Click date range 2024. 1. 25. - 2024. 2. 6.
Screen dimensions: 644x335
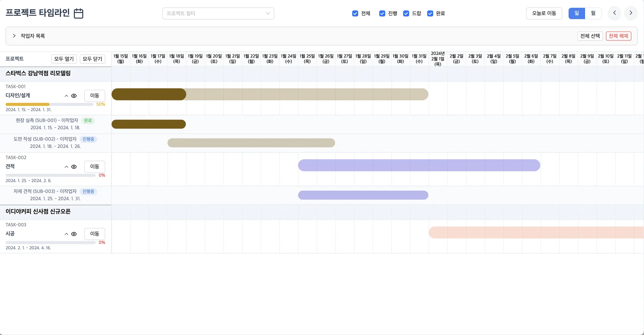coord(28,181)
